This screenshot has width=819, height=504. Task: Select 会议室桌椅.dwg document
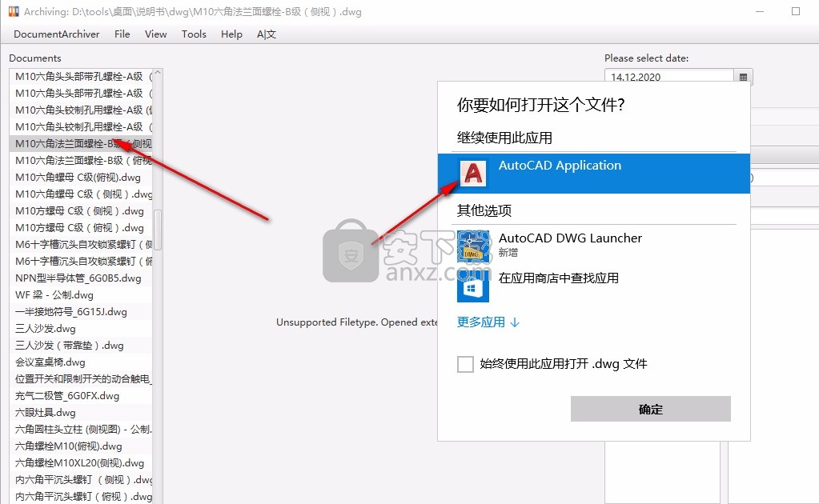click(x=81, y=362)
